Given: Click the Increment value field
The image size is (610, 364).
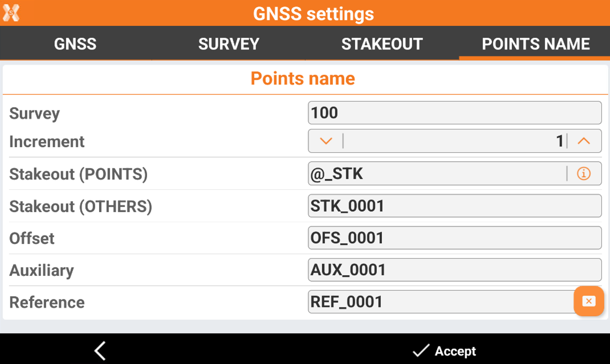Looking at the screenshot, I should click(x=454, y=141).
